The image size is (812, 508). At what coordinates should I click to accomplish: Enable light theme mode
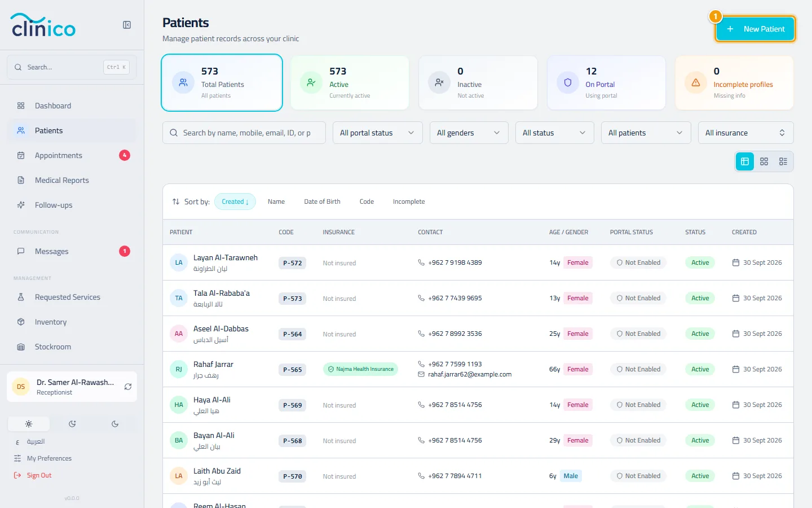(29, 424)
